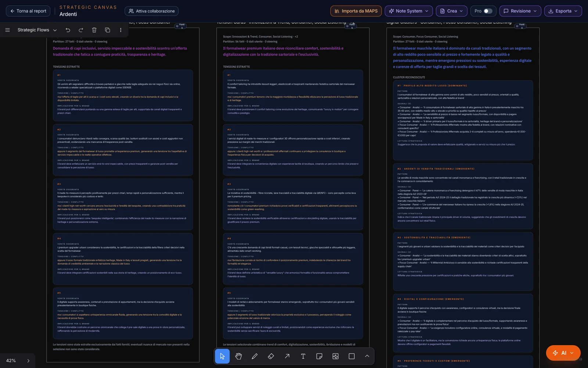Click Importa da MAPS button

[x=356, y=11]
